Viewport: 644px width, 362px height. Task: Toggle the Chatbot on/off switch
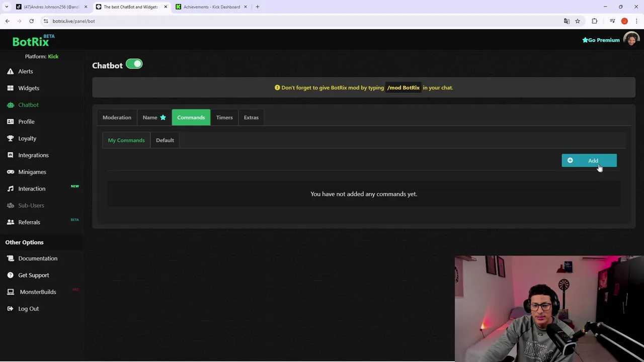coord(134,64)
